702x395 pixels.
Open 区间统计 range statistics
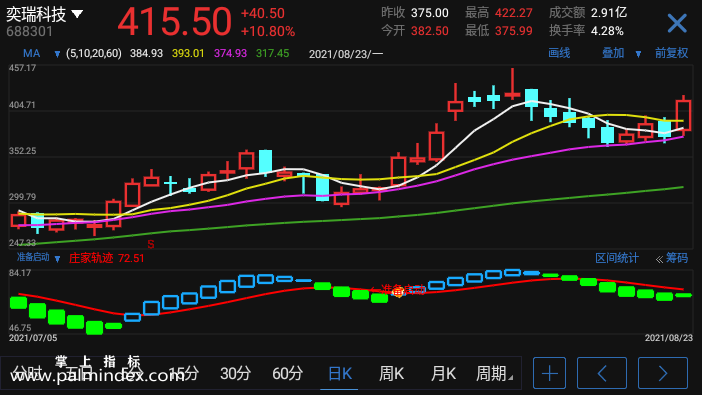click(616, 258)
